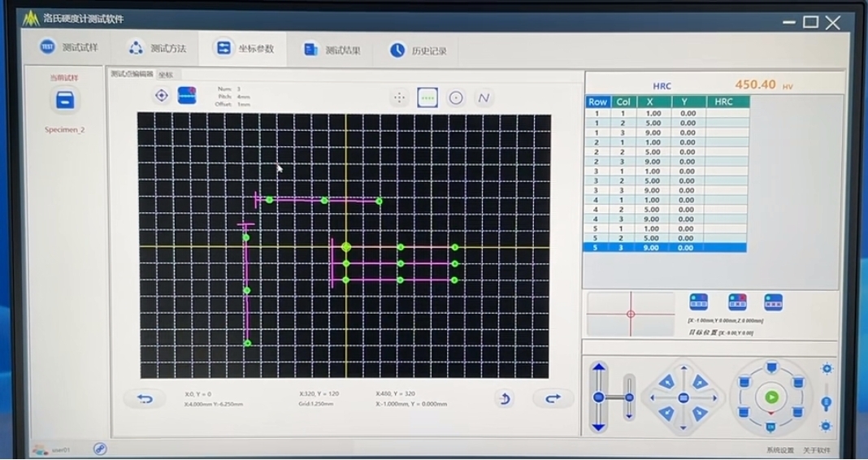This screenshot has width=868, height=460.
Task: Click the top indenter turret position icon
Action: coord(771,367)
